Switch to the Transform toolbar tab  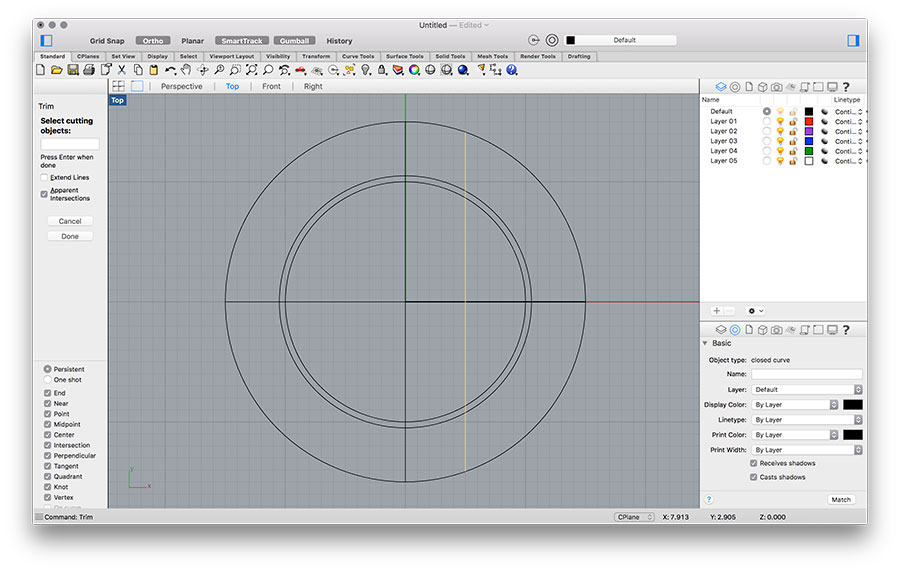(316, 56)
